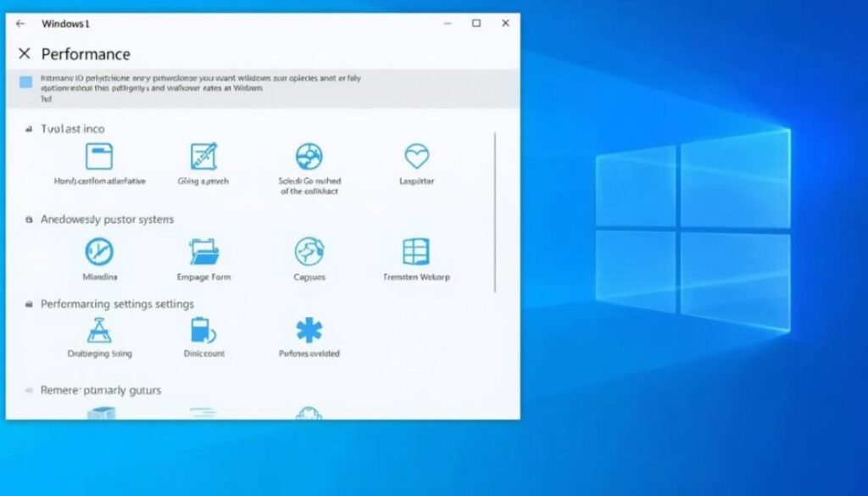This screenshot has height=496, width=868.
Task: Close the Performance page with the X
Action: [x=25, y=54]
